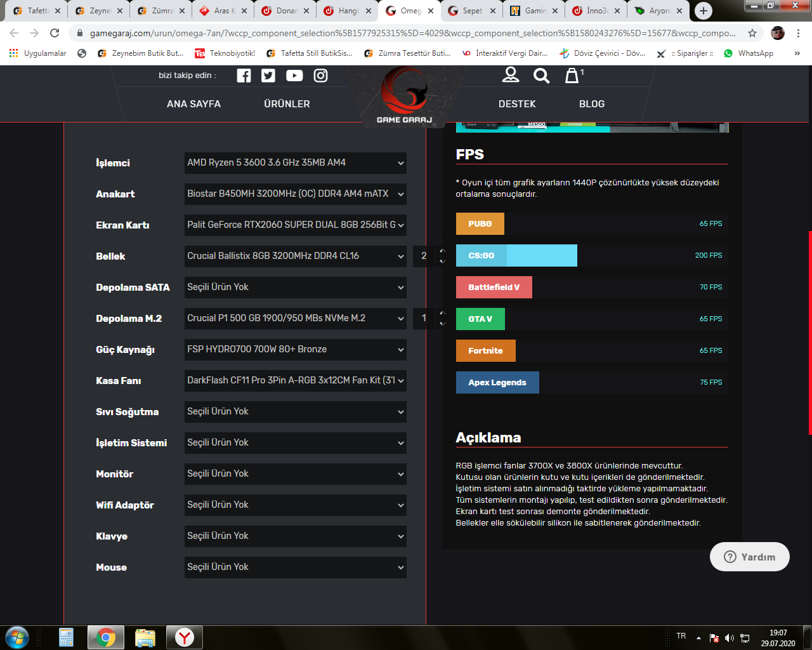Open the Monitör dropdown
Image resolution: width=812 pixels, height=650 pixels.
296,474
